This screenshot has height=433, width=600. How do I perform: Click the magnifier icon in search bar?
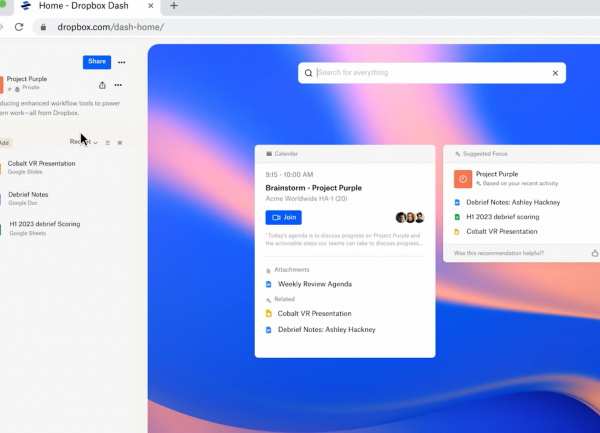pos(308,73)
